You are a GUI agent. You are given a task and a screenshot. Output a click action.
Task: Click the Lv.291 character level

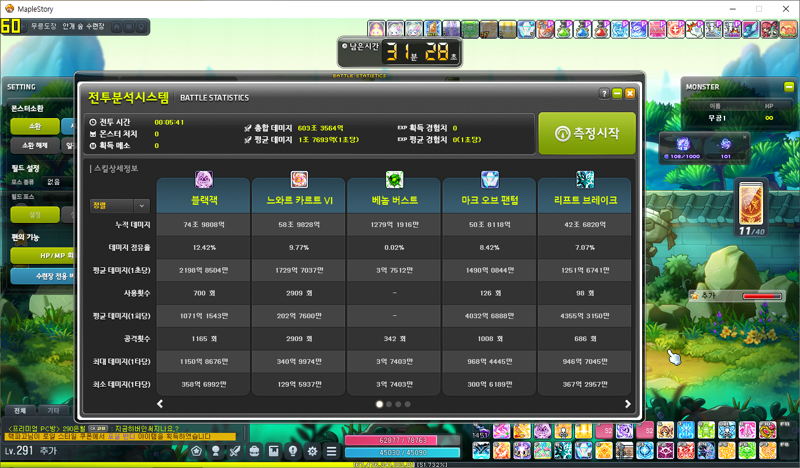click(19, 451)
